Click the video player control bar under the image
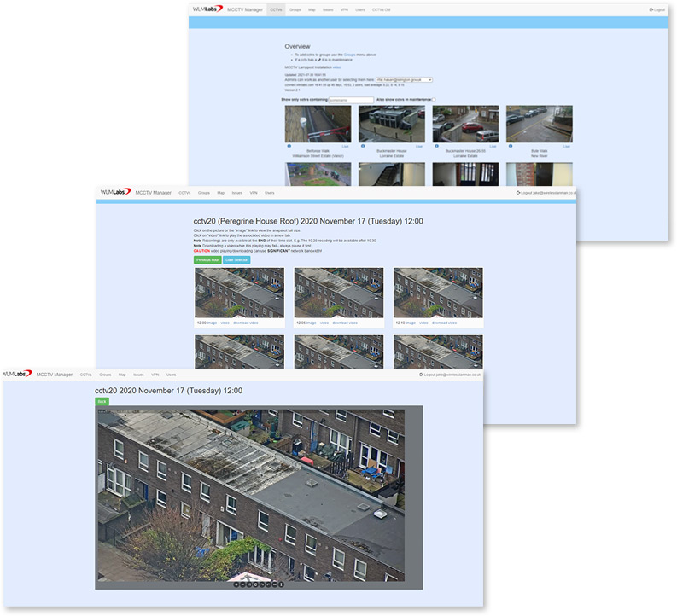Viewport: 677px width, 616px height. pos(259,584)
